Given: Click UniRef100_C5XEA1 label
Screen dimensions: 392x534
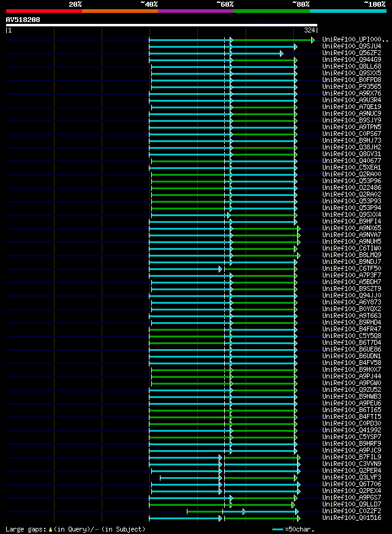Looking at the screenshot, I should point(352,168).
